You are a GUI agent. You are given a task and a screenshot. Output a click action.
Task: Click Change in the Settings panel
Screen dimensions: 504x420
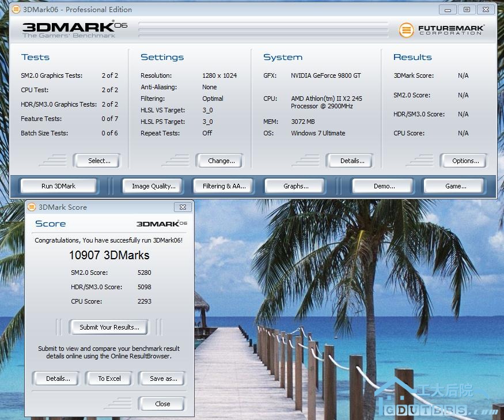[221, 161]
